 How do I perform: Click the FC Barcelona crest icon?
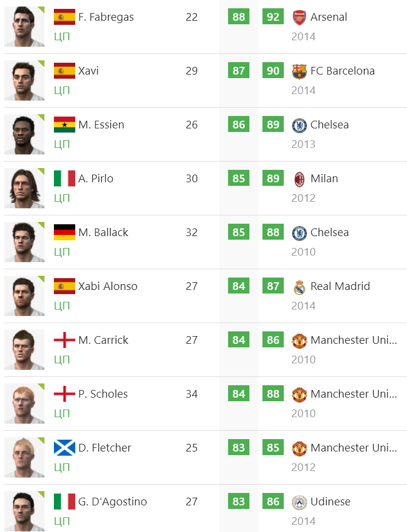click(299, 71)
